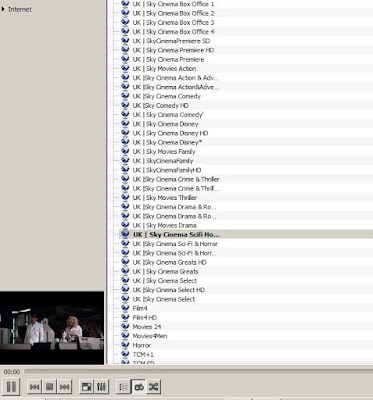Select 'UK |Sky Cinema Action&Adve...' entry
Viewport: 373px width, 400px height.
(176, 87)
